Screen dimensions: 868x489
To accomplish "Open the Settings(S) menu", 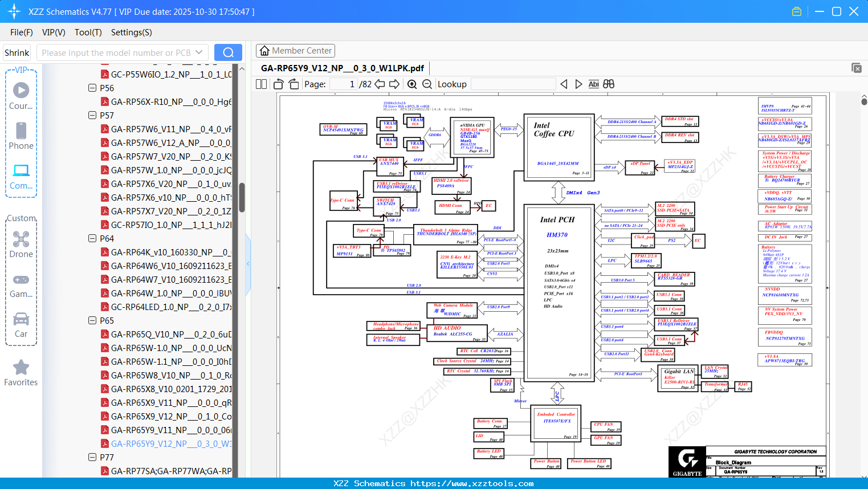I will 132,32.
